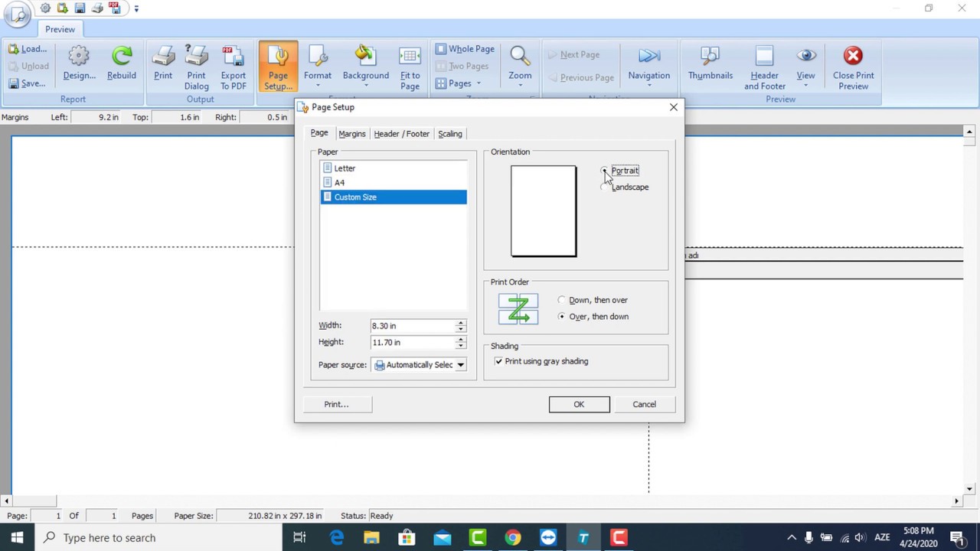Image resolution: width=980 pixels, height=551 pixels.
Task: Click the Save report icon in ribbon
Action: 15,83
